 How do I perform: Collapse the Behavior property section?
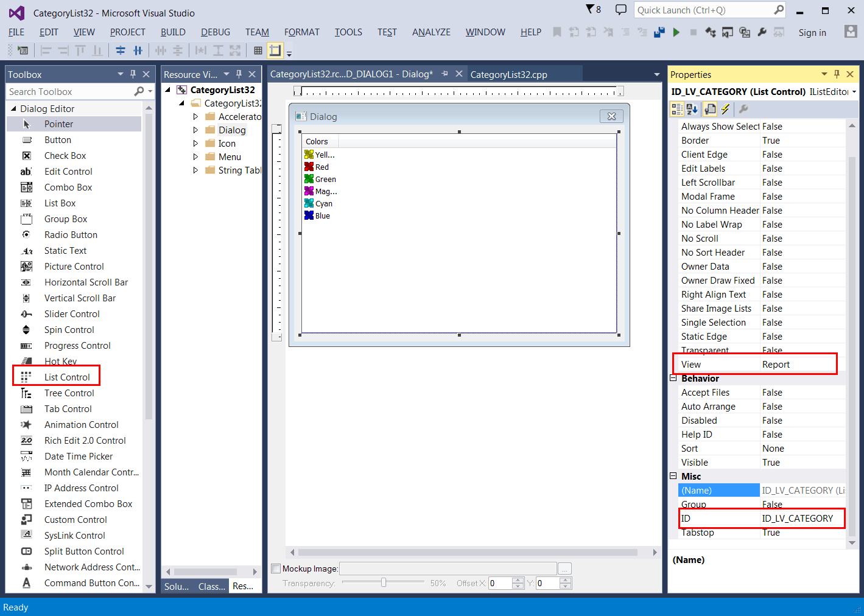(x=673, y=379)
